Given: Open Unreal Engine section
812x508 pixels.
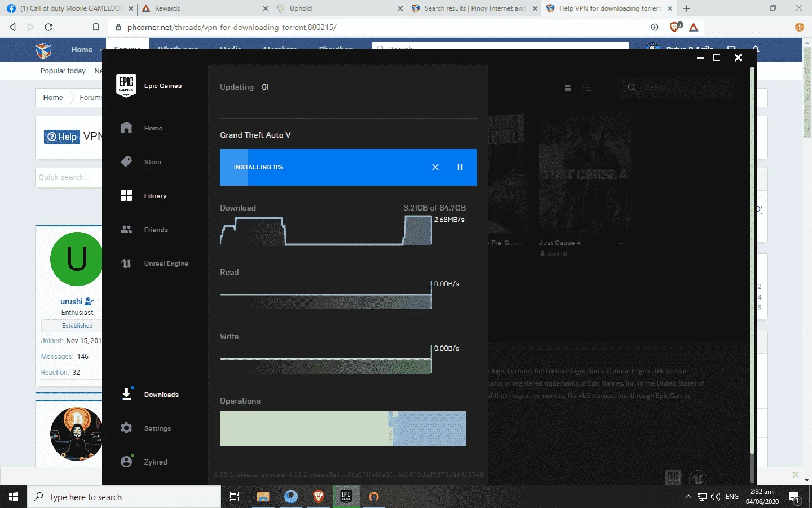Looking at the screenshot, I should point(154,264).
